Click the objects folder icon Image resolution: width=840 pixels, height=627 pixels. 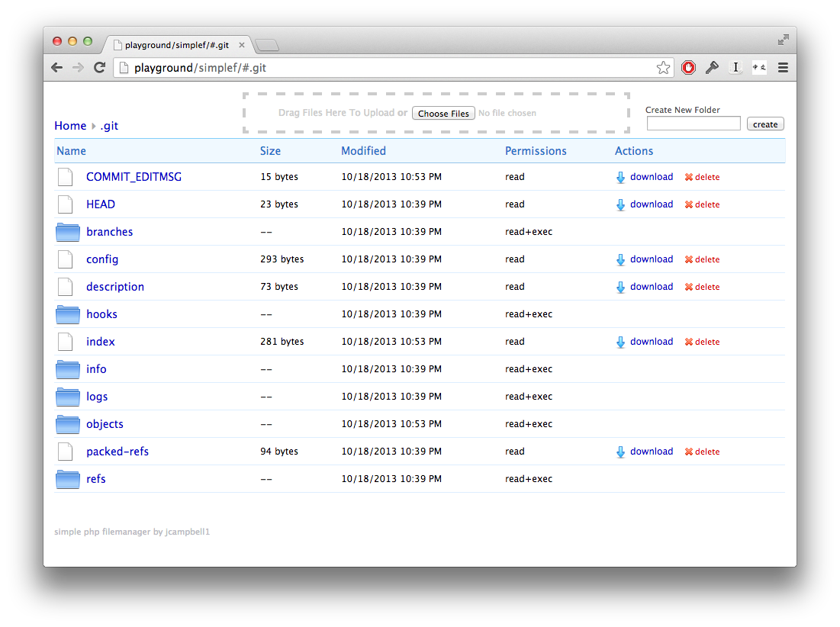(67, 424)
